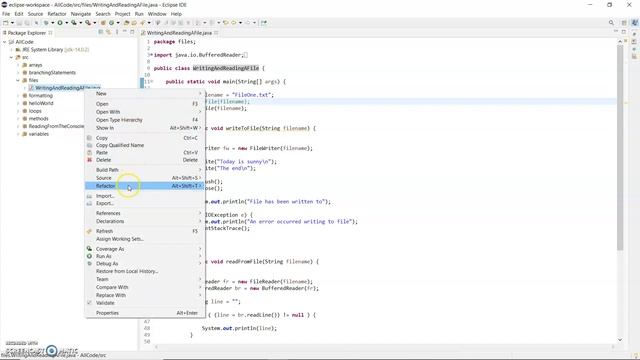The width and height of the screenshot is (640, 360).
Task: Fold the main method in editor
Action: [x=151, y=82]
